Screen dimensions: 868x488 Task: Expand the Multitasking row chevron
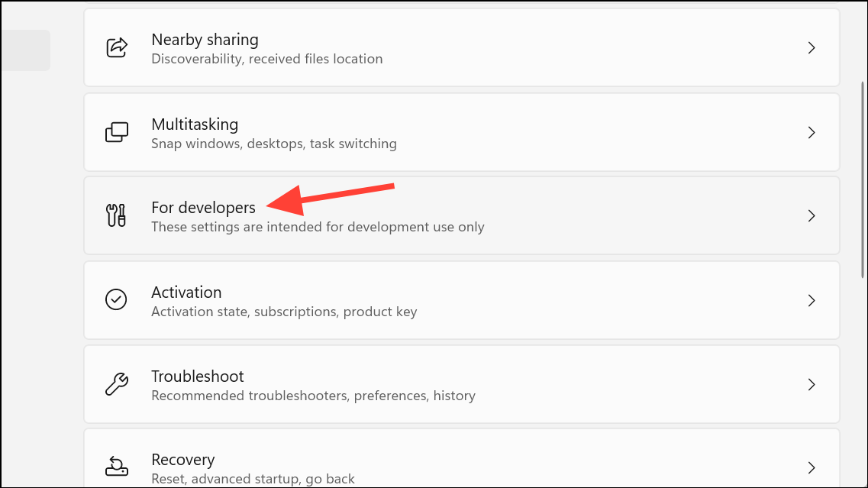pyautogui.click(x=812, y=131)
